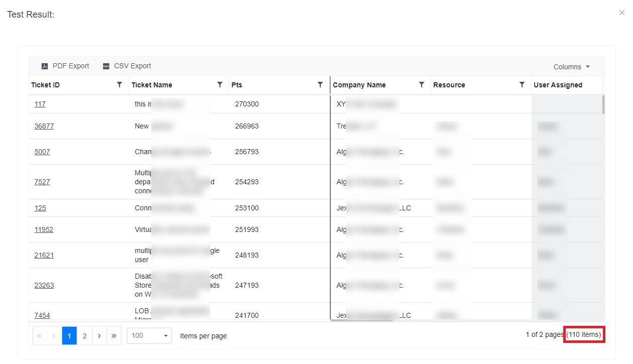Click the CSV Export icon
Screen dimensions: 633x364
(x=106, y=66)
